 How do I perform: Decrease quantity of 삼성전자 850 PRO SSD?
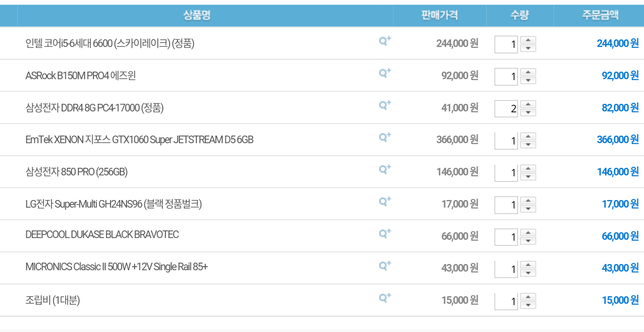(528, 177)
